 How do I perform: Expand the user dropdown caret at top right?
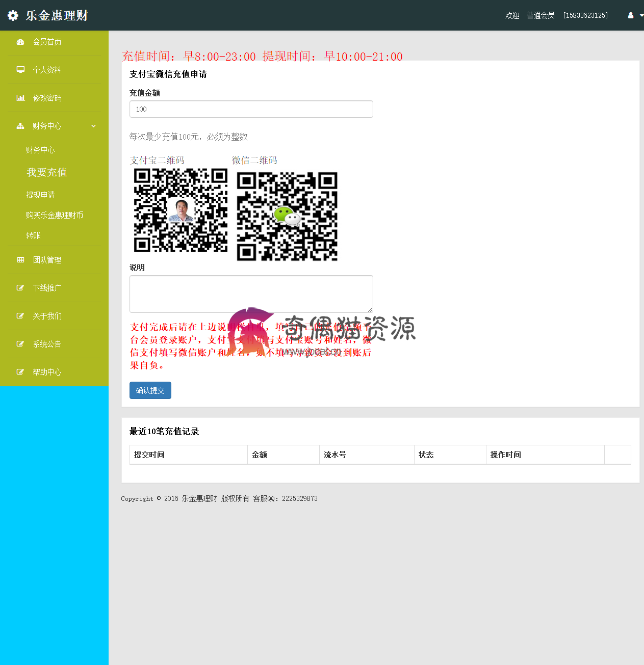pyautogui.click(x=641, y=16)
